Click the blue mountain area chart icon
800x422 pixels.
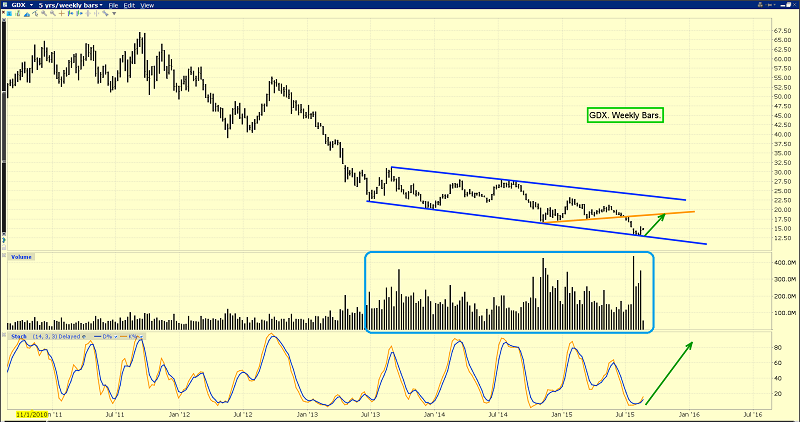27,14
